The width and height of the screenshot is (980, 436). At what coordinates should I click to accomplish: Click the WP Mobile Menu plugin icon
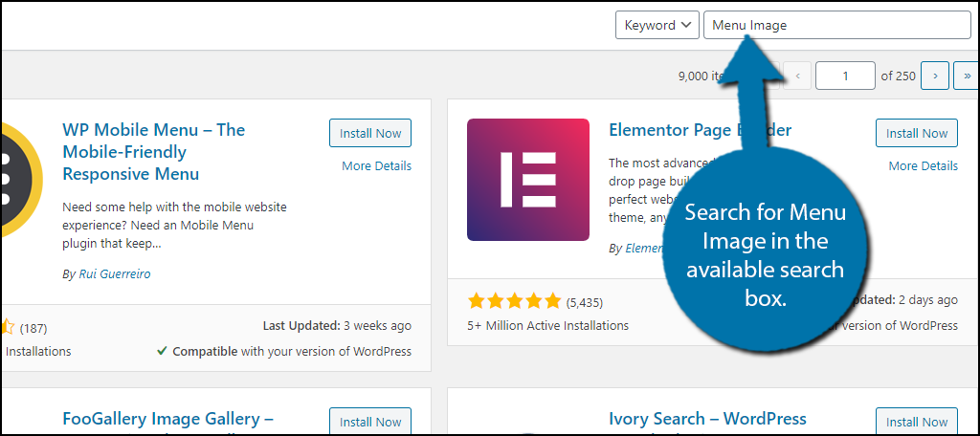[21, 179]
